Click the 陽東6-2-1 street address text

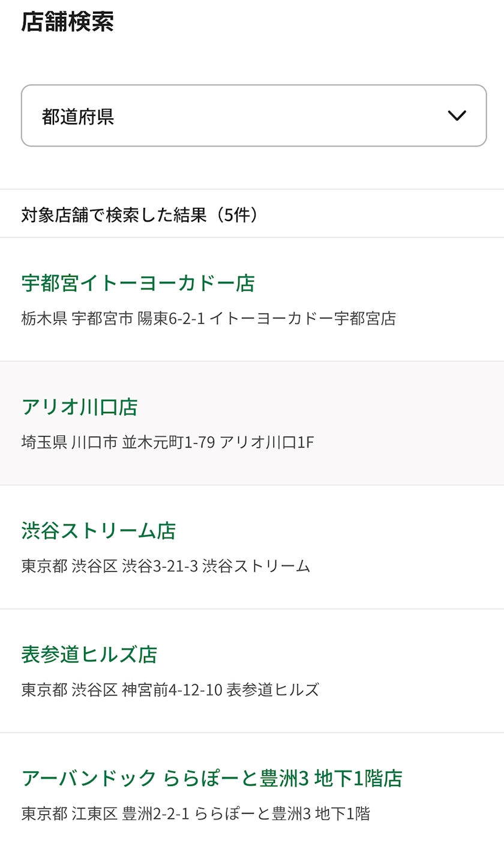[170, 318]
